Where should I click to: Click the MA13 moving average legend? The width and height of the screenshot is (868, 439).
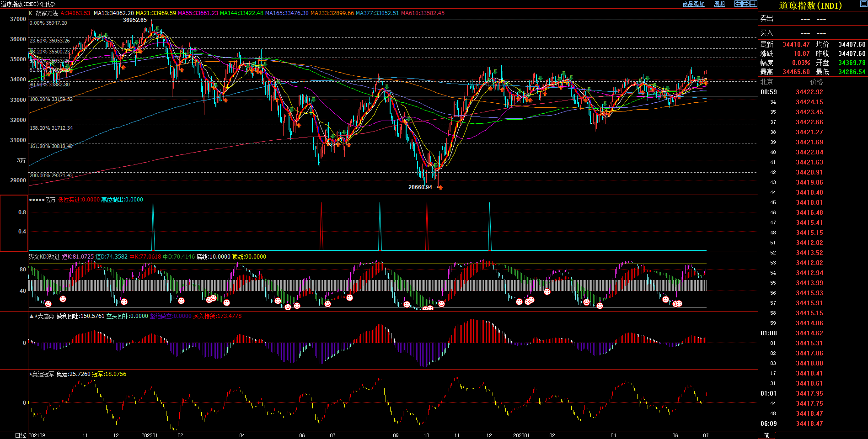tap(113, 13)
